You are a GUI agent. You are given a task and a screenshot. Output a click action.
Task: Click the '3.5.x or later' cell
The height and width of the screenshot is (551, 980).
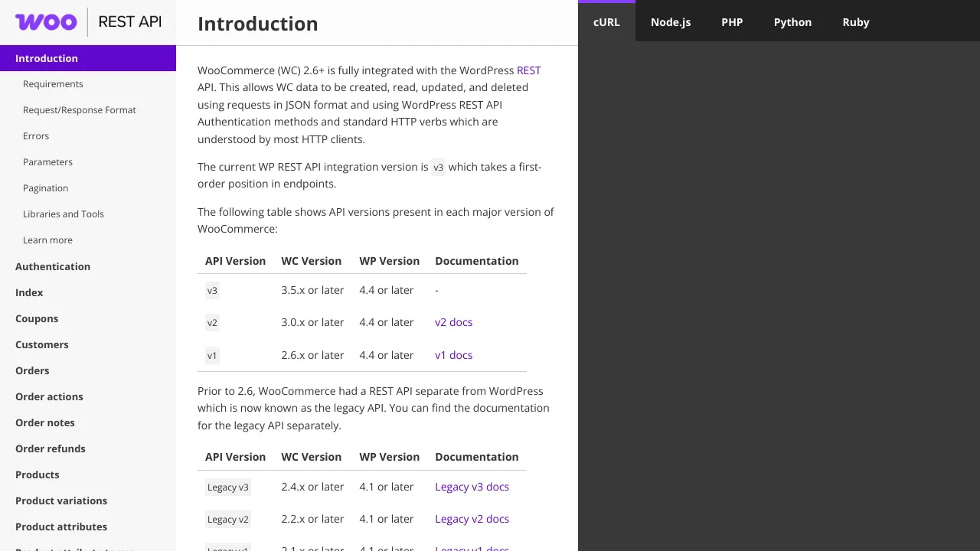point(312,290)
